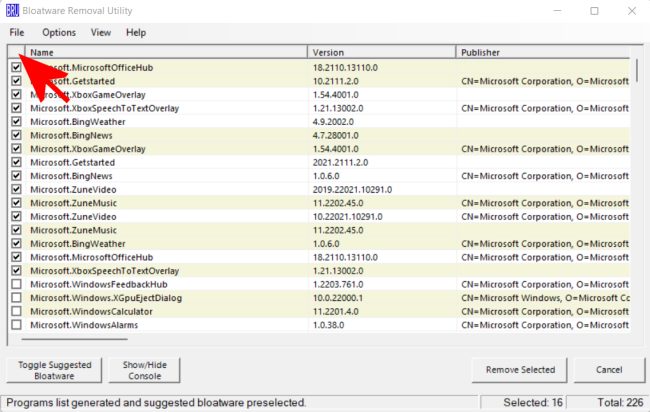
Task: Click Toggle Suggested Bloatware button
Action: [54, 370]
